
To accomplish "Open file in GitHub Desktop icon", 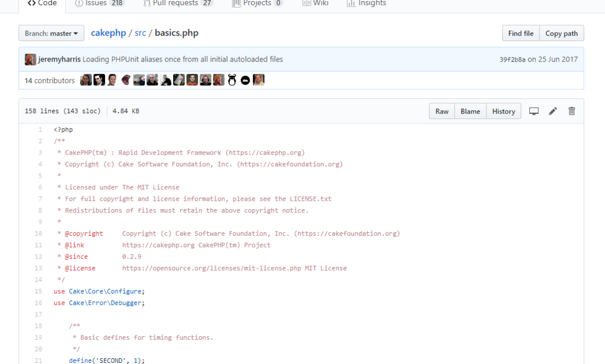I will click(534, 111).
